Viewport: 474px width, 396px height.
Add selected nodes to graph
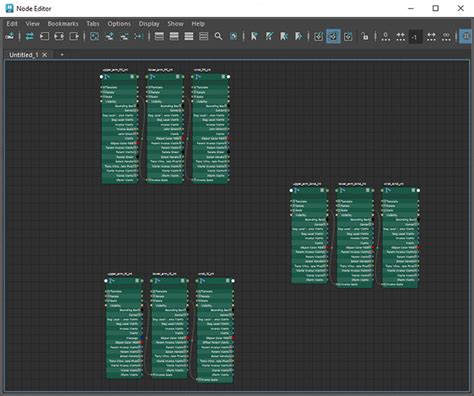[109, 36]
